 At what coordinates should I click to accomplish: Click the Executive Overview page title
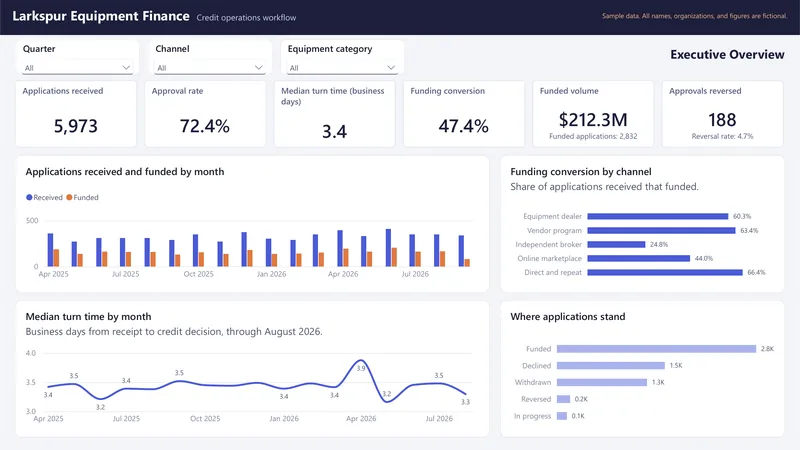pos(727,55)
